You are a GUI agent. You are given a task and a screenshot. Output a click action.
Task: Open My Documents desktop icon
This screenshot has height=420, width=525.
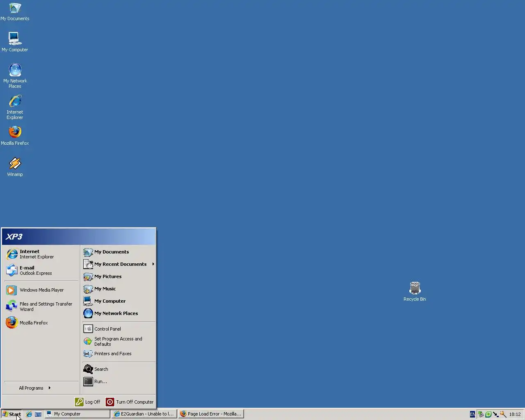tap(15, 11)
